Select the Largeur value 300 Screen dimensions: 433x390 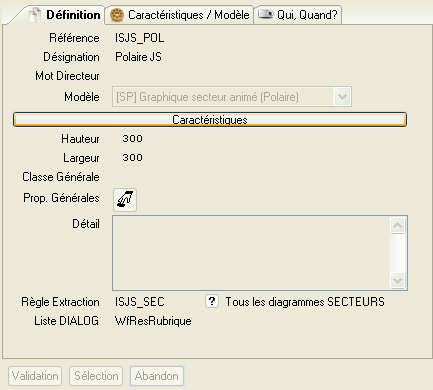pyautogui.click(x=132, y=157)
